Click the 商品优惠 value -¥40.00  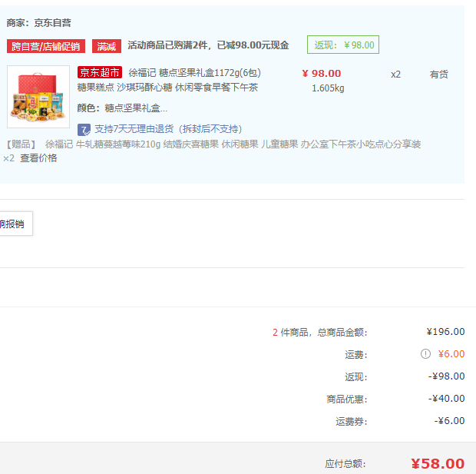click(x=446, y=399)
